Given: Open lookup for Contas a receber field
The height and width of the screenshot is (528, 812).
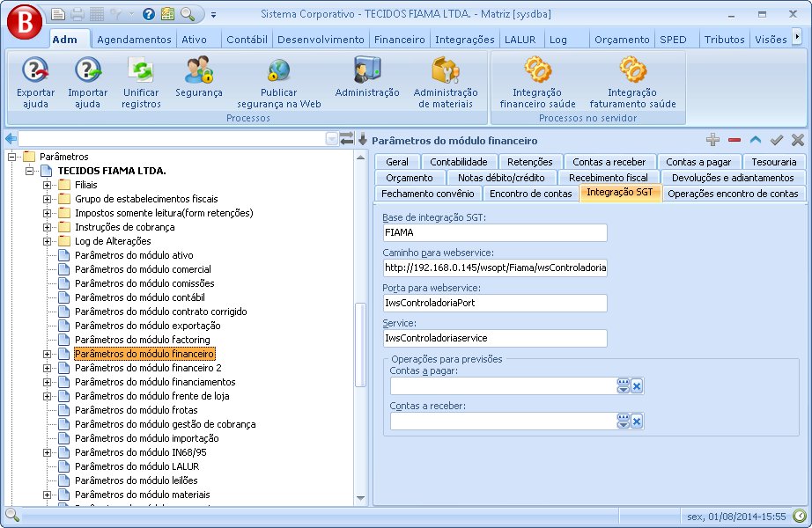Looking at the screenshot, I should click(623, 422).
